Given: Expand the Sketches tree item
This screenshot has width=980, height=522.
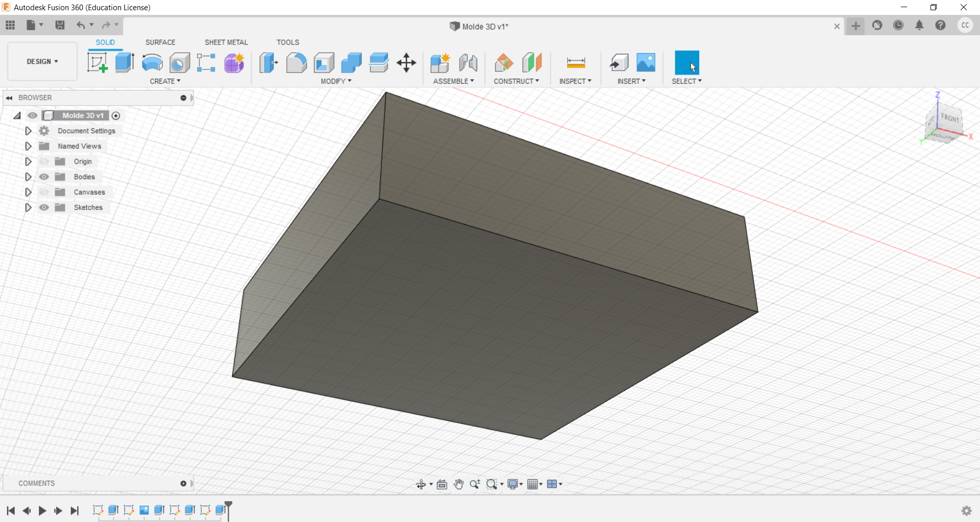Looking at the screenshot, I should [28, 207].
